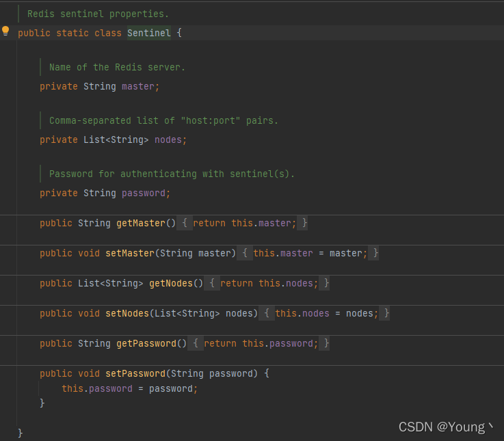Image resolution: width=504 pixels, height=441 pixels.
Task: Click the setNodes method name
Action: point(127,313)
